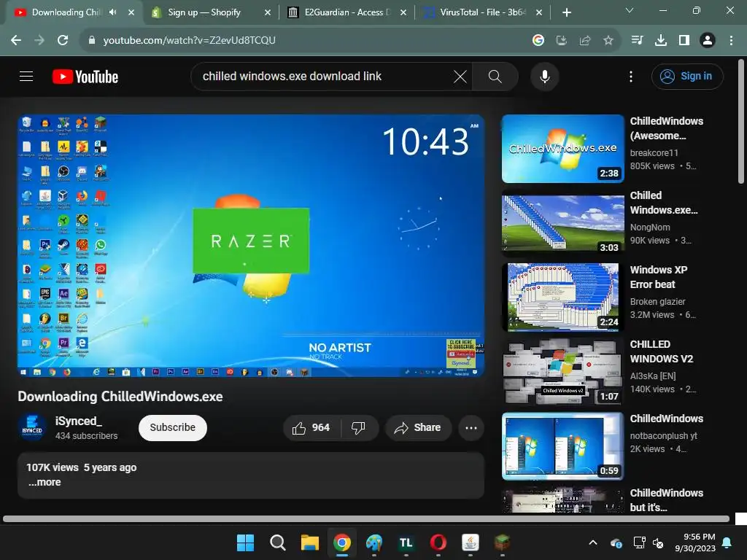Open the ChilledWindows.exe 2:38 thumbnail
This screenshot has height=560, width=747.
click(562, 149)
